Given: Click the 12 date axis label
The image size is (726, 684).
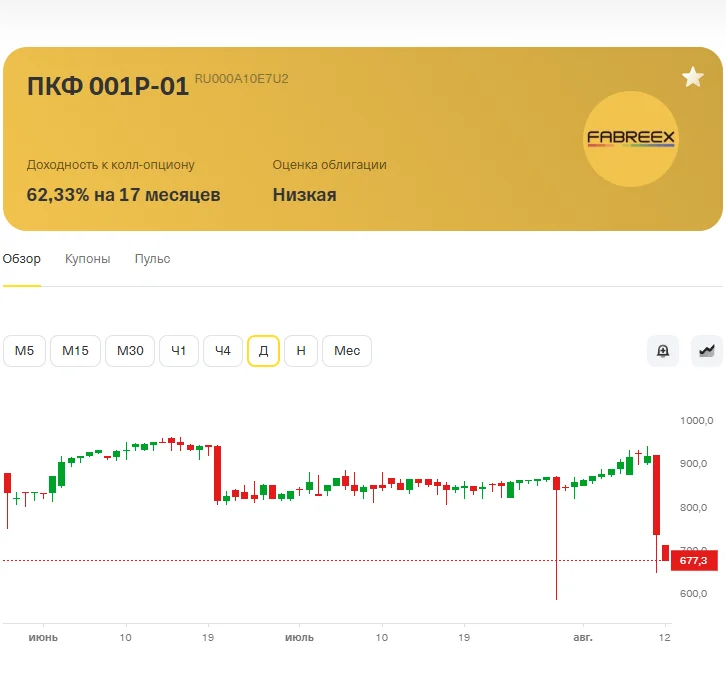Looking at the screenshot, I should click(664, 638).
